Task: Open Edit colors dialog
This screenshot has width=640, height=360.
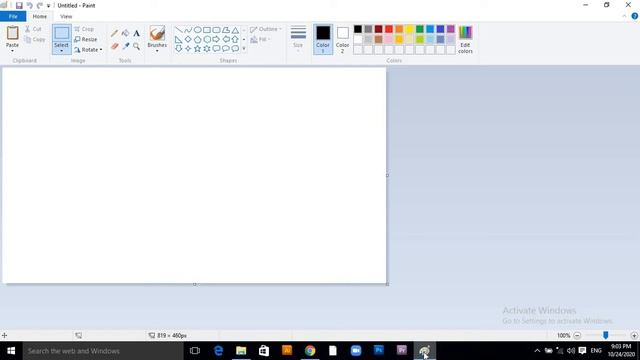Action: 465,39
